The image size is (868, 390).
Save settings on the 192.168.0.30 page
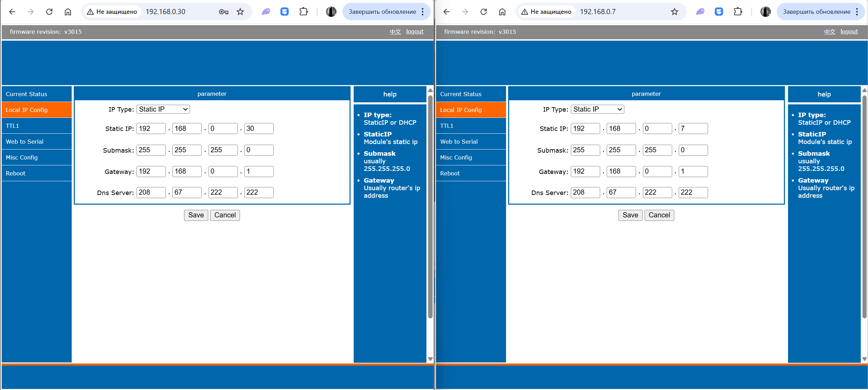[196, 215]
